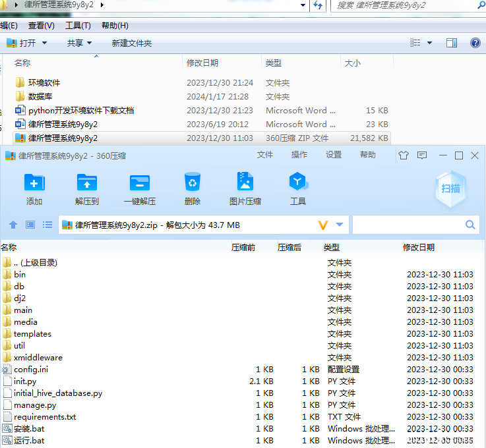486x448 pixels.
Task: Select requirements.txt file
Action: tap(40, 417)
